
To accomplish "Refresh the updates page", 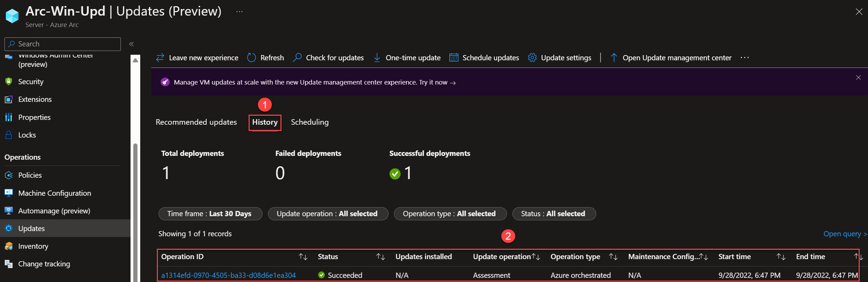I will 266,58.
